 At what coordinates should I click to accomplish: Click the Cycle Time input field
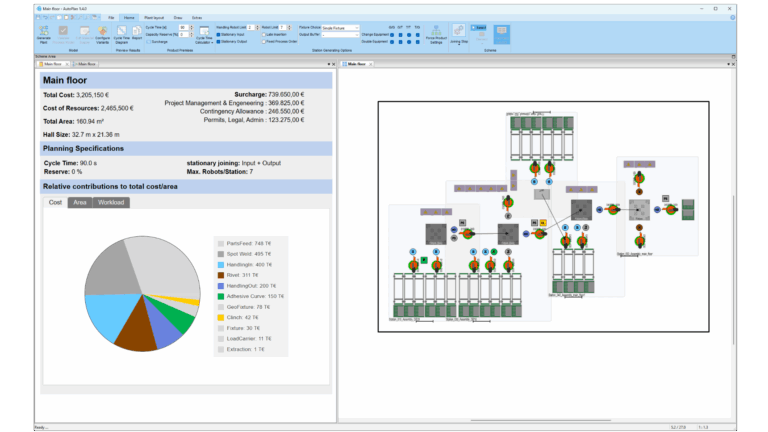(183, 28)
